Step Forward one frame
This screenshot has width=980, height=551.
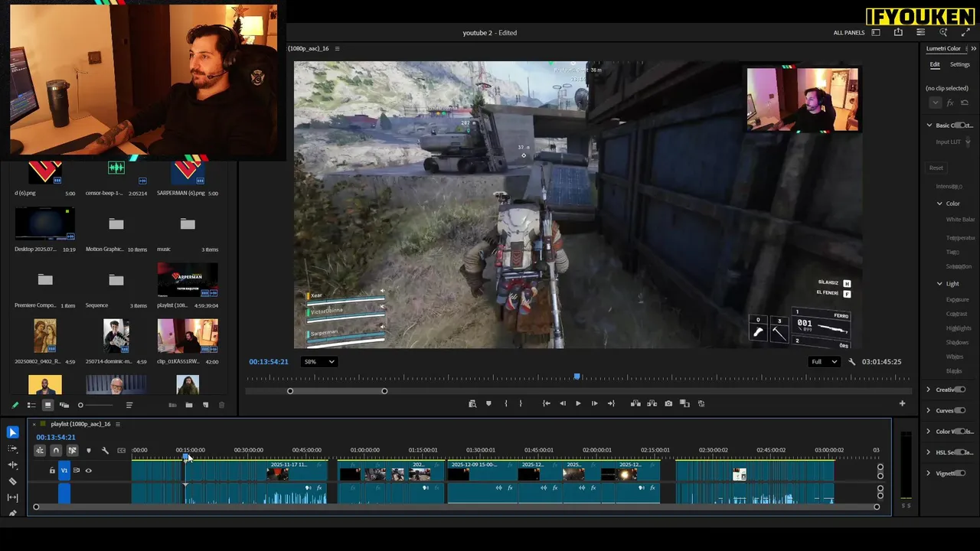click(x=594, y=403)
